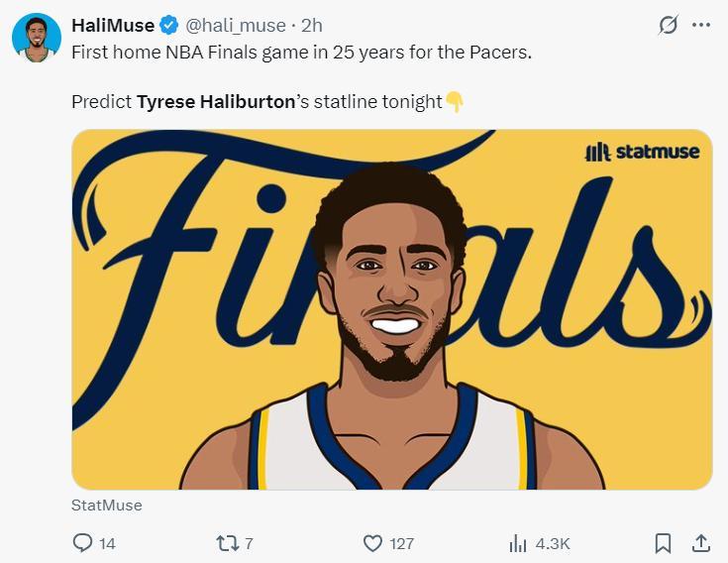Click the pointing-down emoji in tweet

[x=455, y=102]
